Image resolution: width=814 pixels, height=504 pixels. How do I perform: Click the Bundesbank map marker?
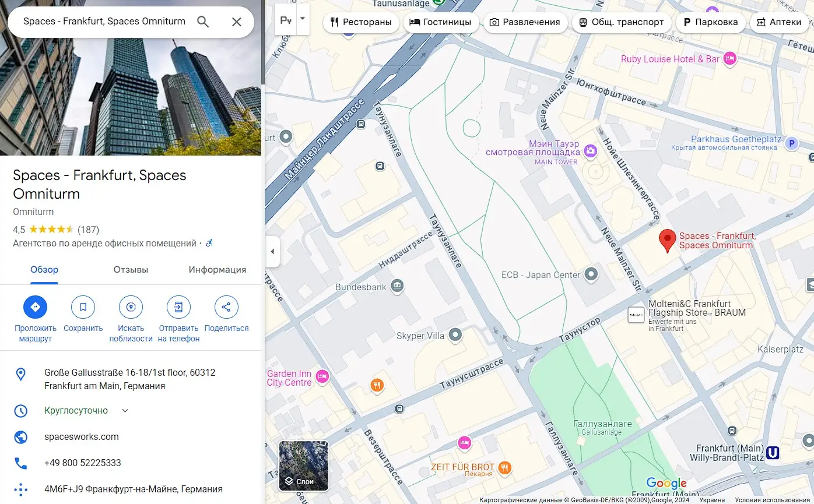397,286
